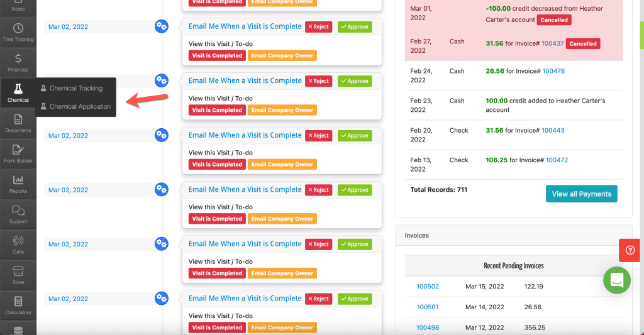This screenshot has height=335, width=644.
Task: Open invoice 100472 link
Action: [x=557, y=160]
